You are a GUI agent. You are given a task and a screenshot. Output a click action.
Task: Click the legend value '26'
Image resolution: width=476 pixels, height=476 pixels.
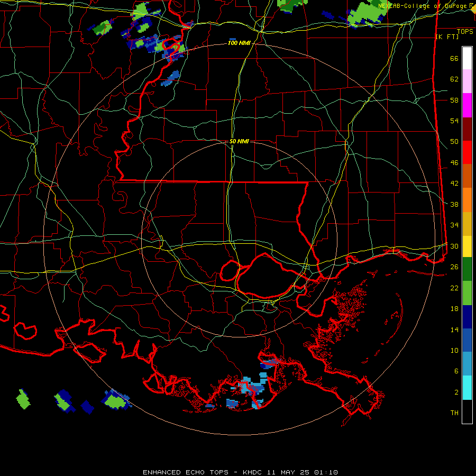click(454, 267)
